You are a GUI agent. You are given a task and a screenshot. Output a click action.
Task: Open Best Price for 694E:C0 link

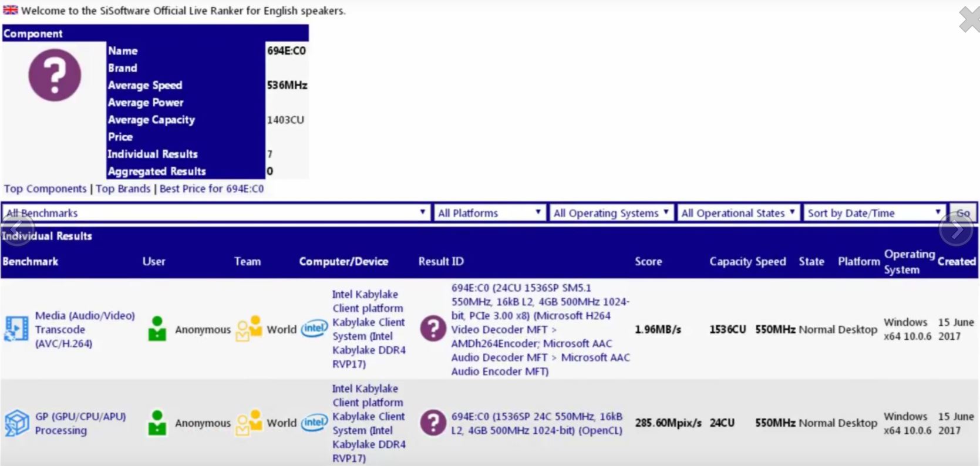click(212, 189)
